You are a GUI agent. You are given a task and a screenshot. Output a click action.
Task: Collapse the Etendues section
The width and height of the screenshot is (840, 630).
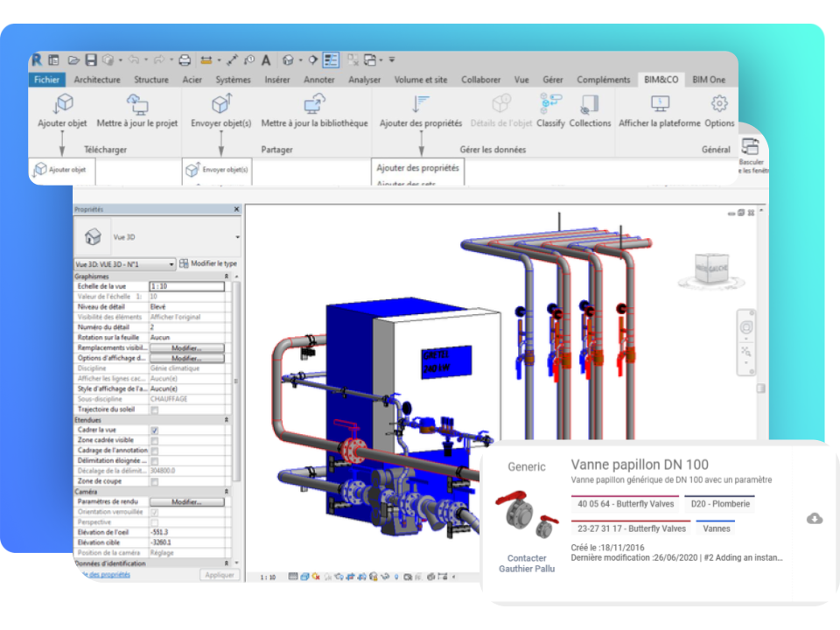coord(226,420)
